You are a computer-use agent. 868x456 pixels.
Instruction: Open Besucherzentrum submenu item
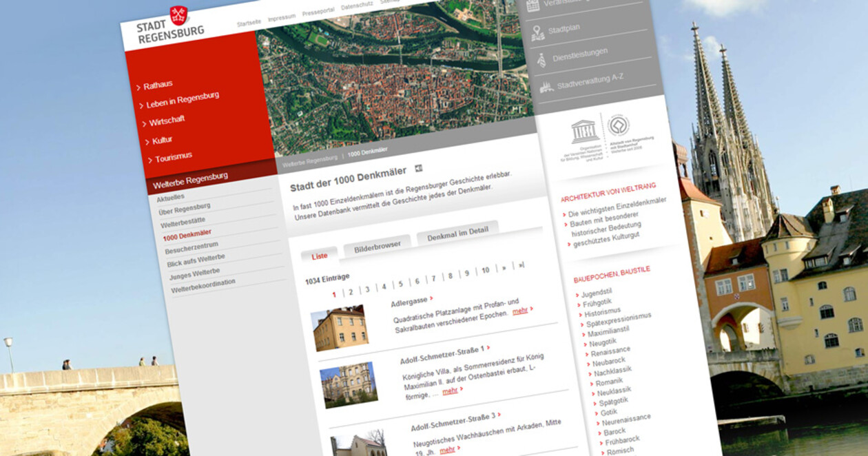coord(192,247)
